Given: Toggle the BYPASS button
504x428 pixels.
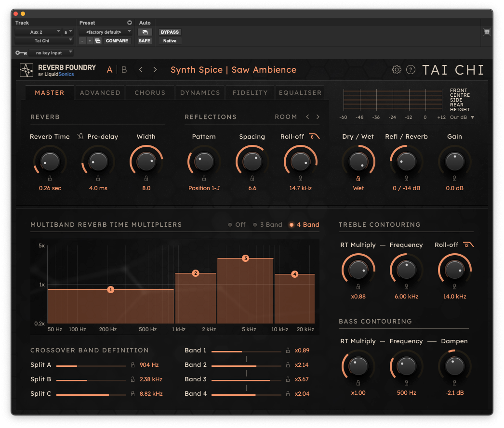Looking at the screenshot, I should coord(170,32).
